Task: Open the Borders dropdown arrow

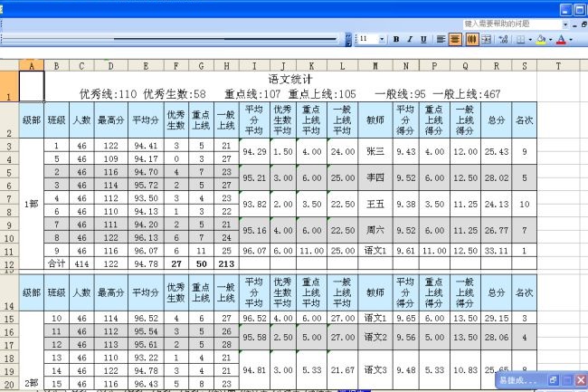Action: [x=530, y=40]
